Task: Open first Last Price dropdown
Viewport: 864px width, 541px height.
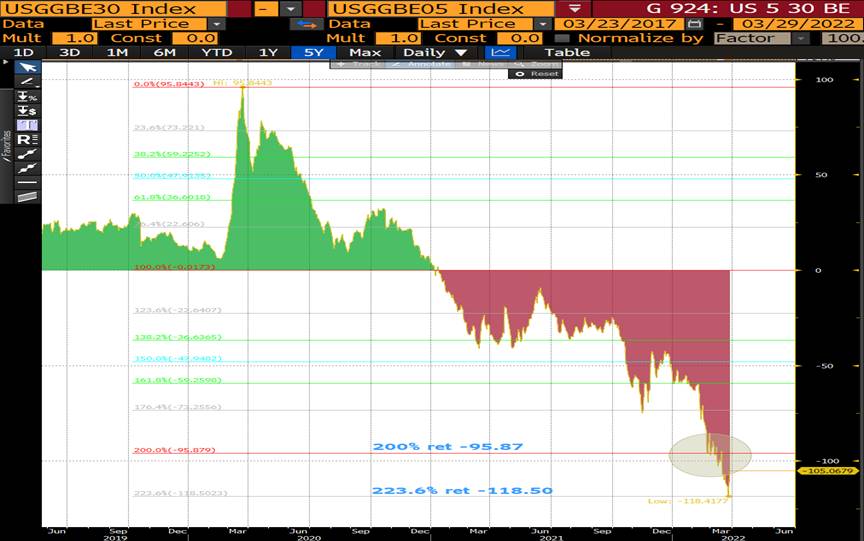Action: click(217, 23)
